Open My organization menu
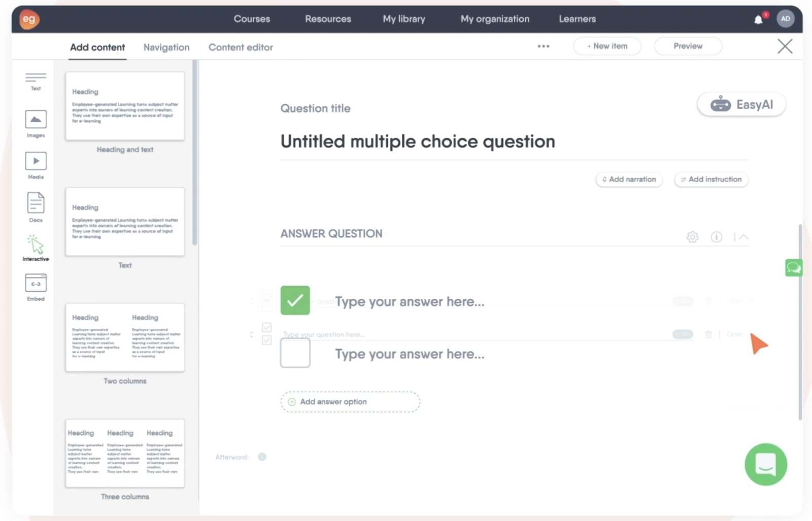This screenshot has height=521, width=812. (495, 19)
